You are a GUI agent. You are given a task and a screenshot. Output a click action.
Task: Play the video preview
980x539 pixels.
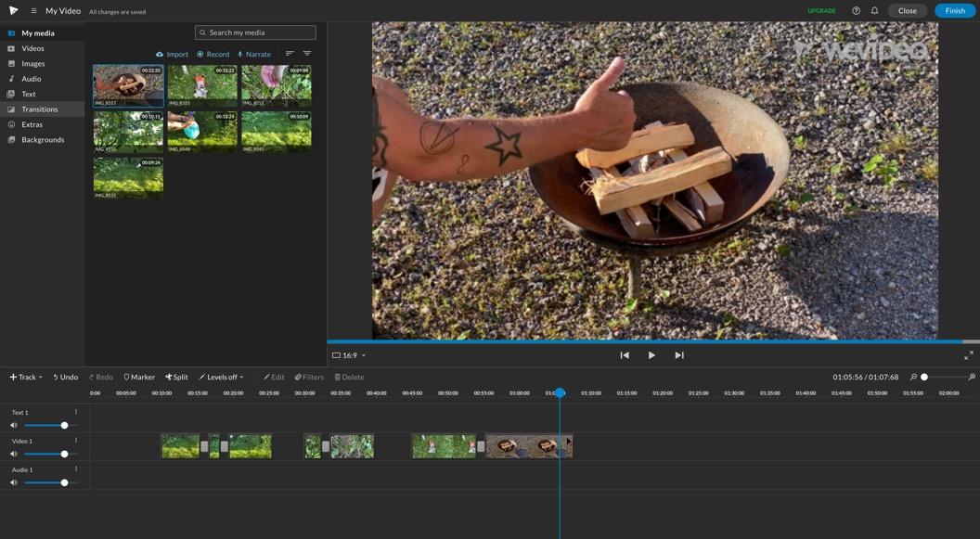(651, 354)
